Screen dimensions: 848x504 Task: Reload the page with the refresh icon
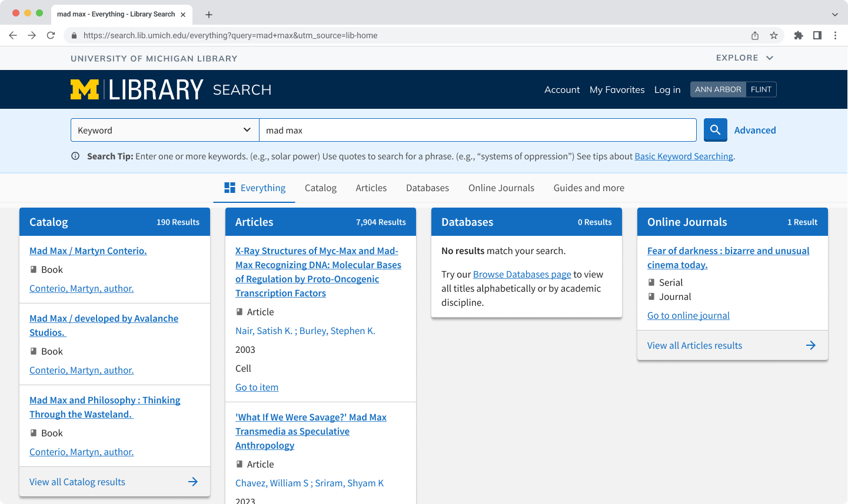51,35
